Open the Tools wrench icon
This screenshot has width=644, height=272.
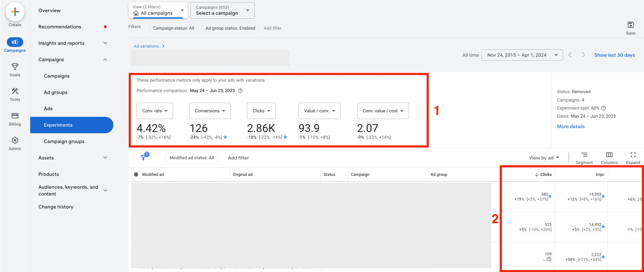pyautogui.click(x=15, y=91)
